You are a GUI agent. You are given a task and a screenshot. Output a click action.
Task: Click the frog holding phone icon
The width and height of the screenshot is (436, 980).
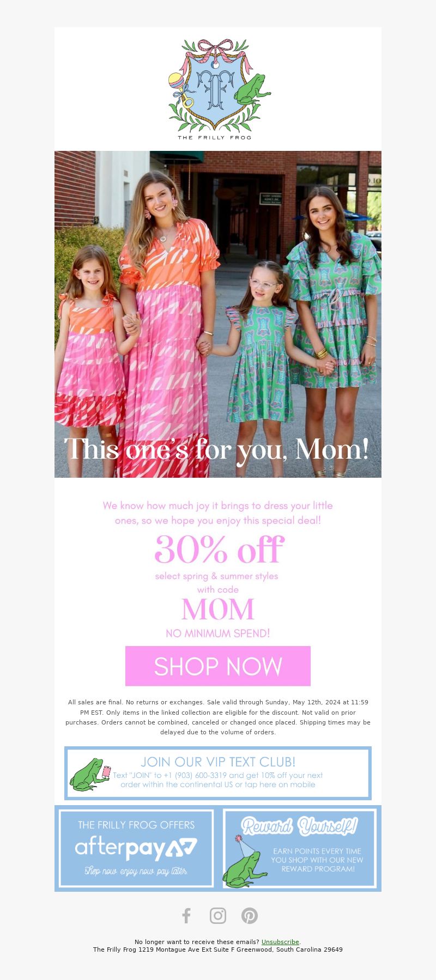90,775
